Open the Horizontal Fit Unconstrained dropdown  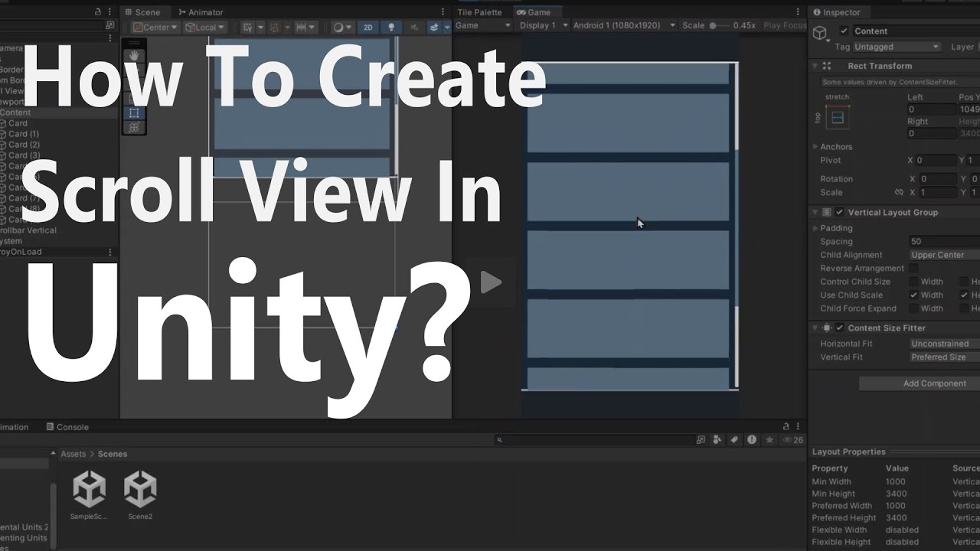[x=943, y=344]
